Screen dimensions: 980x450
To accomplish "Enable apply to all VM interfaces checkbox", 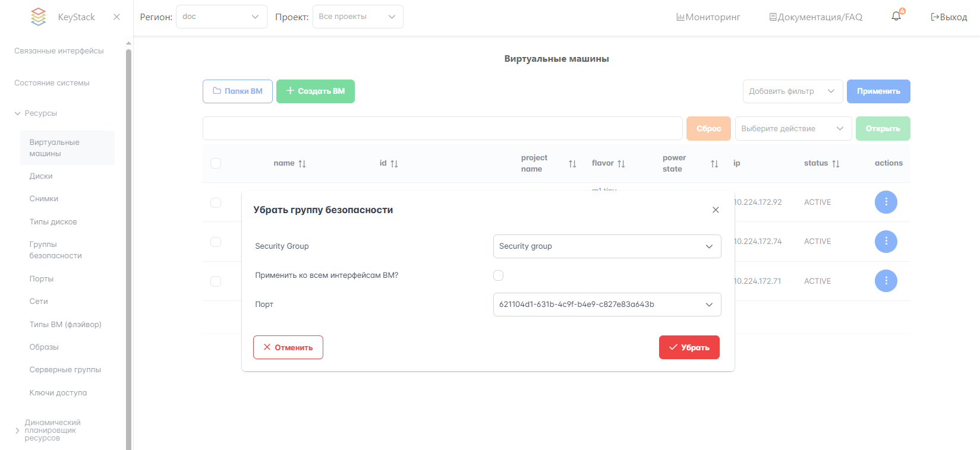I will point(498,275).
